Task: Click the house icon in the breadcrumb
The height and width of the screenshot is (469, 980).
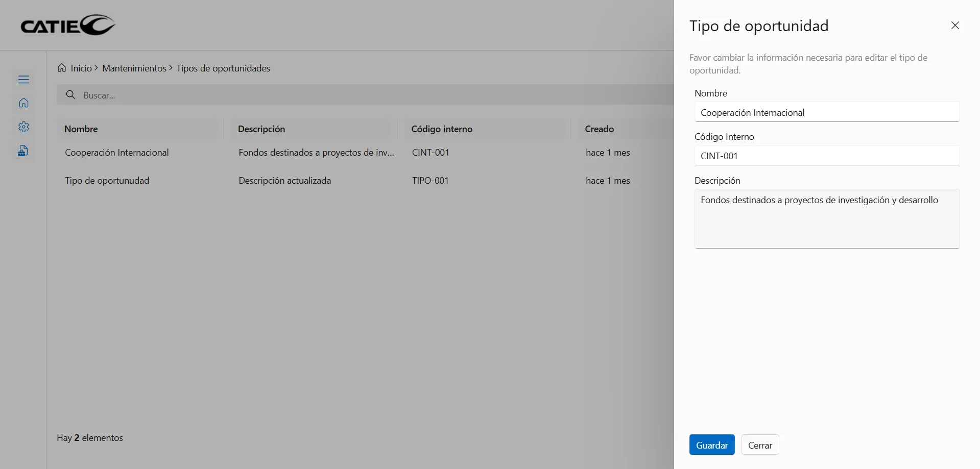Action: tap(62, 68)
